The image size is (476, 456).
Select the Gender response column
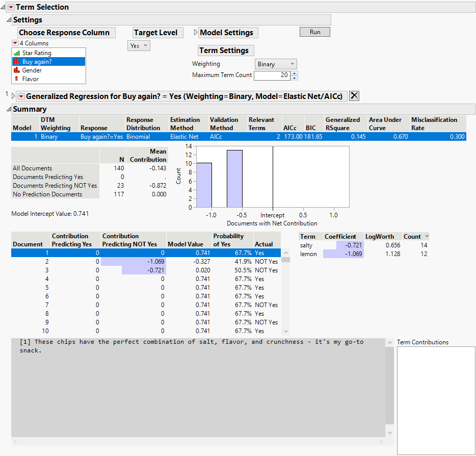tap(32, 70)
